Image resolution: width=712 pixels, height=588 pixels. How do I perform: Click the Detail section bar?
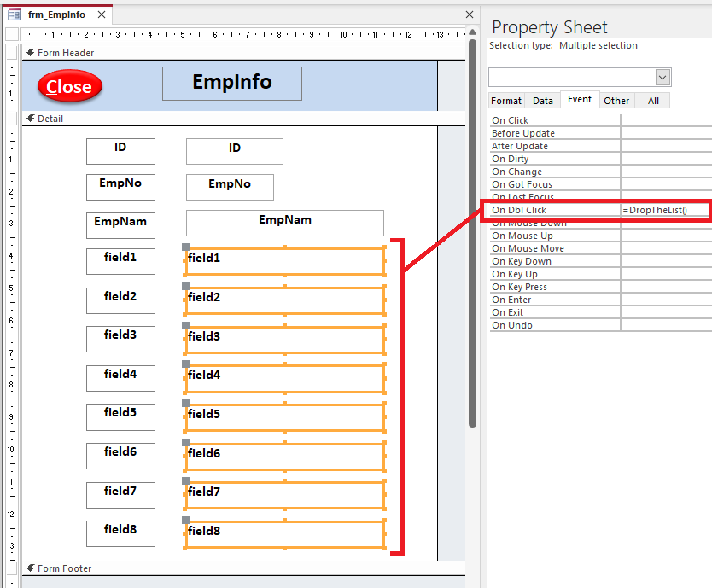(x=244, y=119)
